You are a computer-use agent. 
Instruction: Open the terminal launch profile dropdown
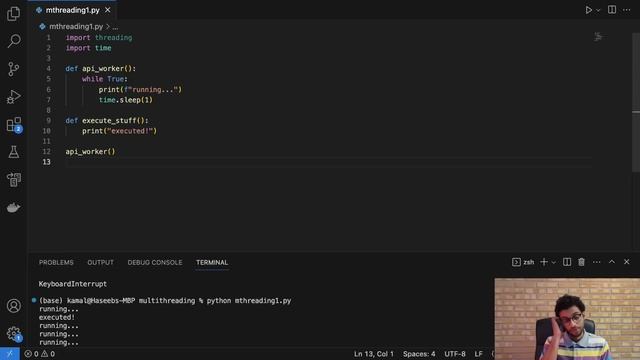click(x=553, y=262)
